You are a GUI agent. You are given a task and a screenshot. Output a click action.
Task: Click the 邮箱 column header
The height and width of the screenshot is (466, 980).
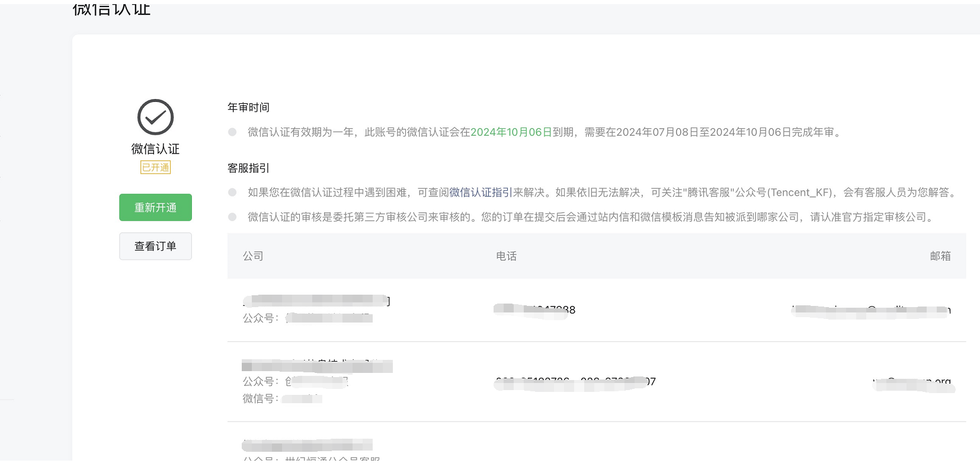pos(940,256)
